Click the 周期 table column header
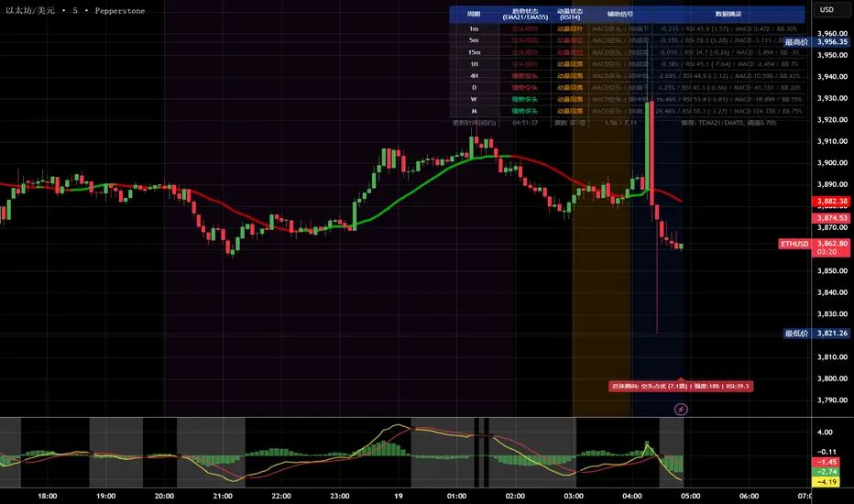The image size is (854, 504). pyautogui.click(x=473, y=15)
